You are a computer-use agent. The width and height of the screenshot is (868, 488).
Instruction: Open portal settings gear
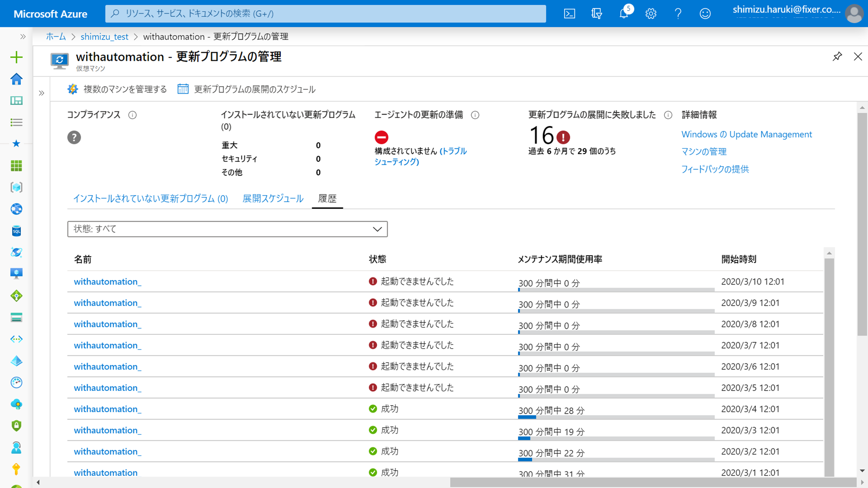651,13
